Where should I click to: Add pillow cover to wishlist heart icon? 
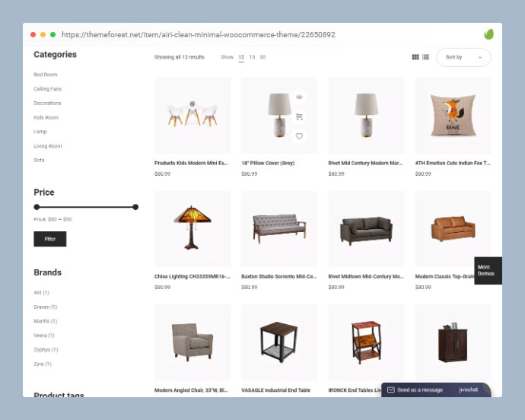click(299, 136)
